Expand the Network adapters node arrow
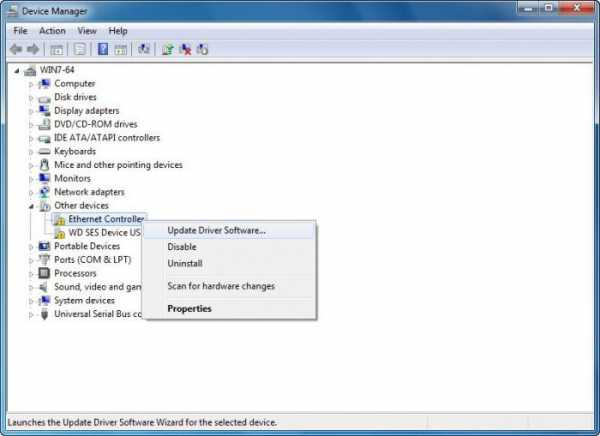Viewport: 600px width, 436px height. tap(31, 193)
